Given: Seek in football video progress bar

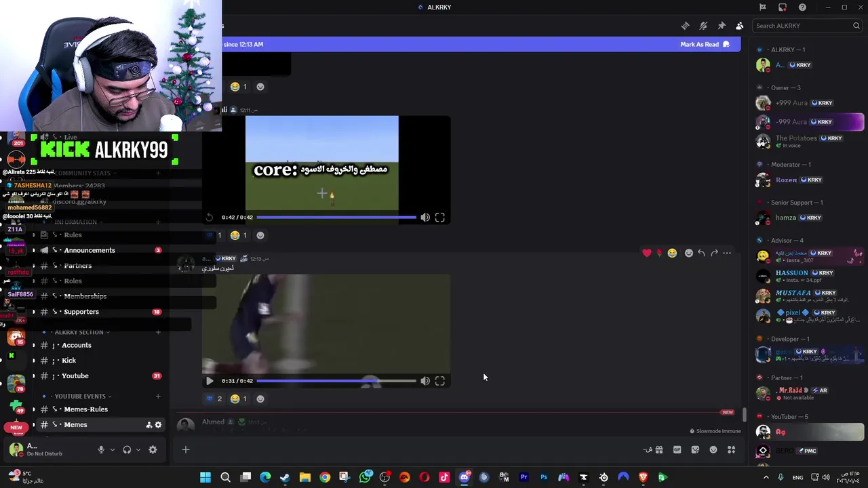Looking at the screenshot, I should (x=336, y=381).
